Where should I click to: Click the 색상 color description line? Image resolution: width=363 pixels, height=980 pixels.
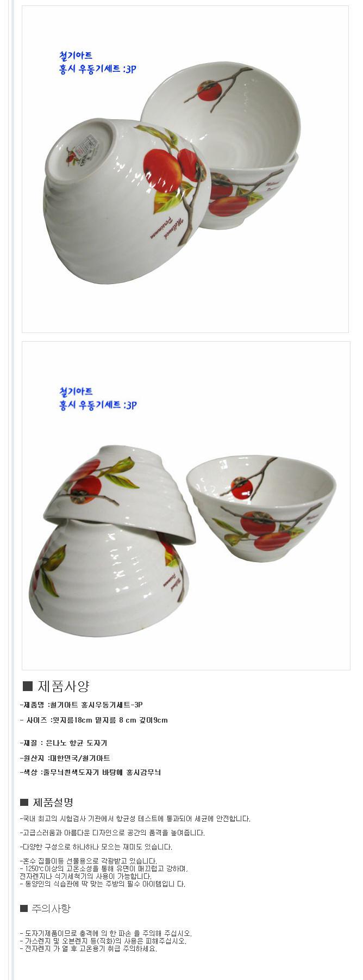tap(90, 772)
